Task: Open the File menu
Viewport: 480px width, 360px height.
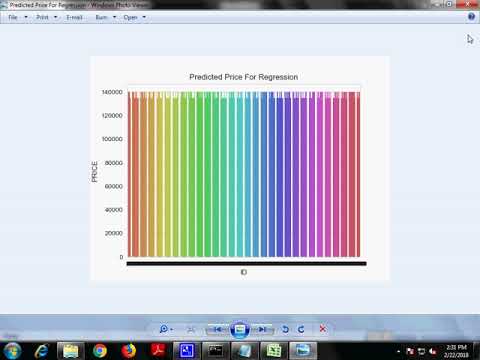Action: pyautogui.click(x=13, y=17)
